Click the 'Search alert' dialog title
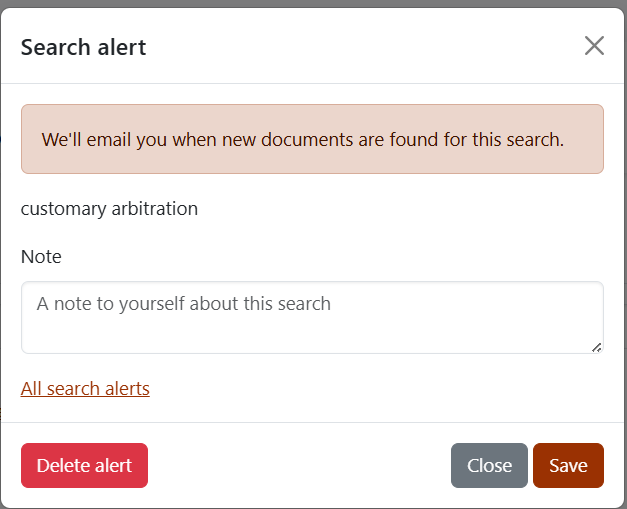This screenshot has width=627, height=509. point(84,47)
